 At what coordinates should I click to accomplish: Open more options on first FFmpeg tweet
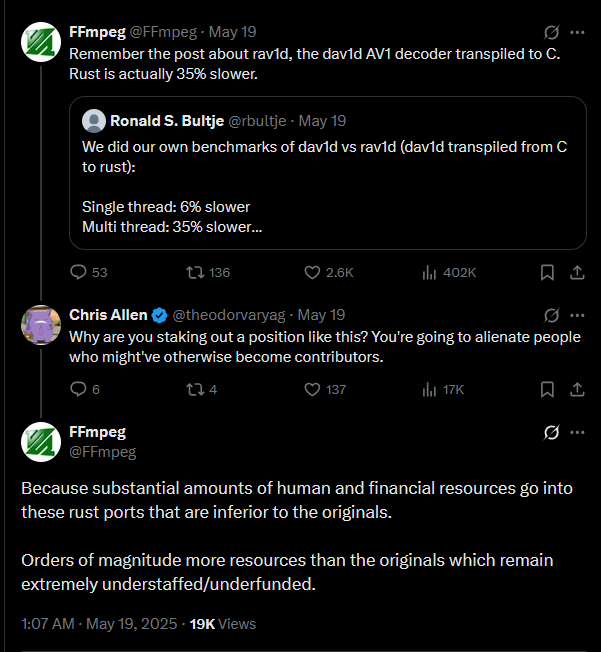[577, 32]
